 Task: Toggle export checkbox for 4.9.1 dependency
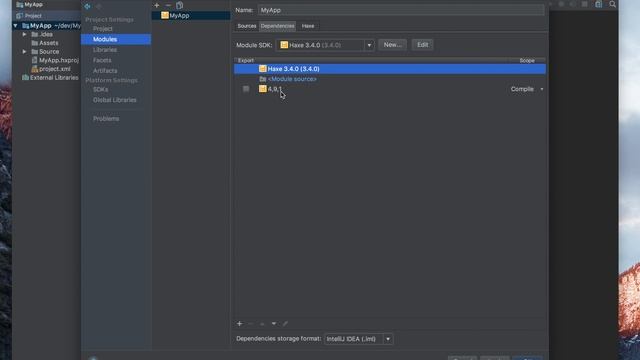click(246, 89)
